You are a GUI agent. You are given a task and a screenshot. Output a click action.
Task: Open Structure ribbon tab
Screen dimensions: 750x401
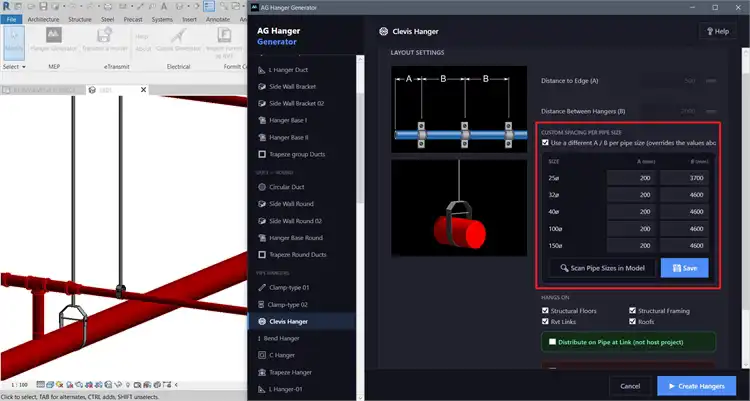click(80, 20)
